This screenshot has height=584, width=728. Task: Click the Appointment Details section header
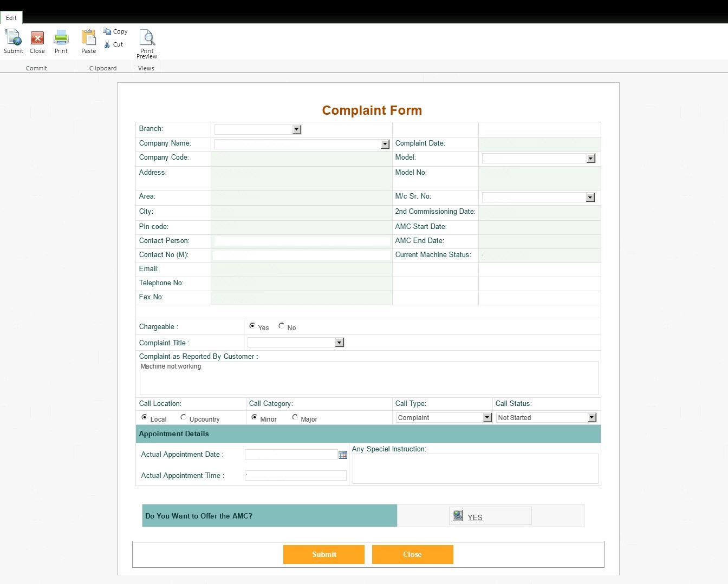pyautogui.click(x=368, y=434)
